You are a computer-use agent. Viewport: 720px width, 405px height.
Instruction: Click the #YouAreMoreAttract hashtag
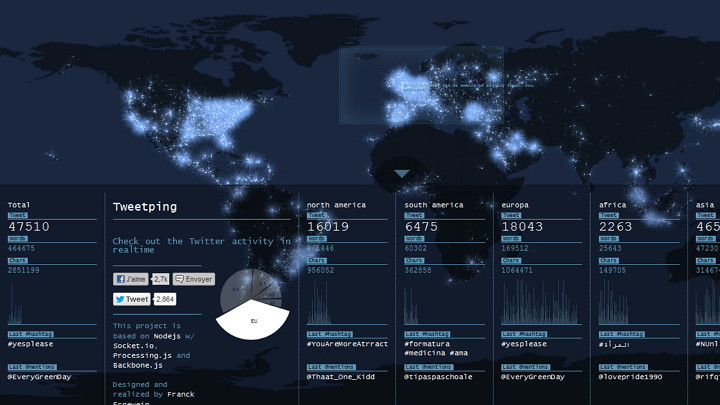(x=347, y=344)
